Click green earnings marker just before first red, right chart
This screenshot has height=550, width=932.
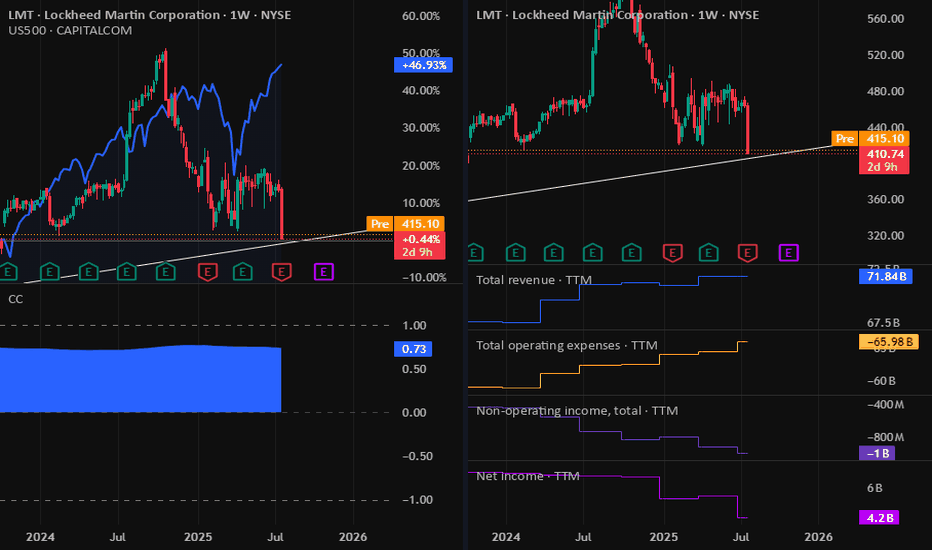click(x=631, y=253)
